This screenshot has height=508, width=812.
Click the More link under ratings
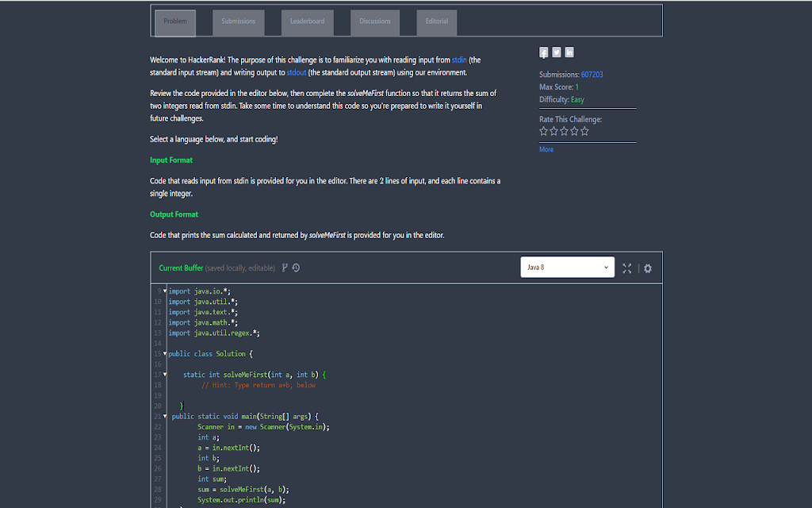[546, 149]
